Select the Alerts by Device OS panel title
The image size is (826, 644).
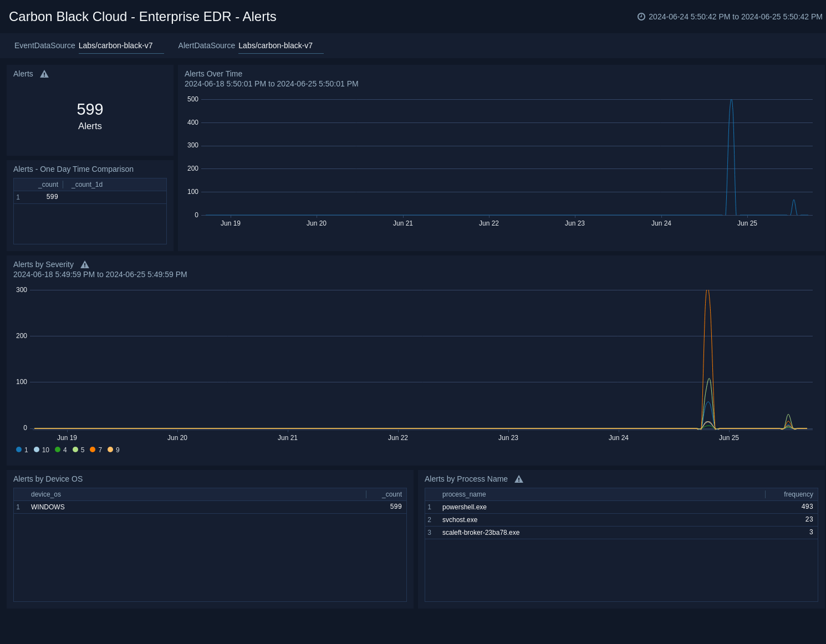click(48, 479)
